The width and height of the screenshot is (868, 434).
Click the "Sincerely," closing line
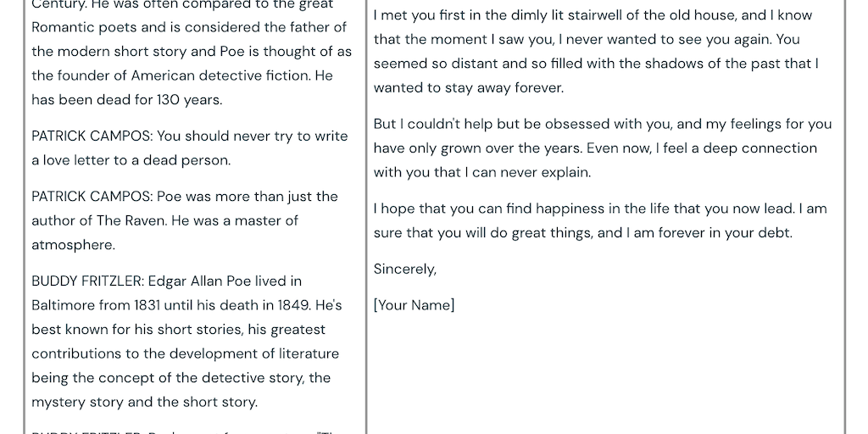click(405, 269)
